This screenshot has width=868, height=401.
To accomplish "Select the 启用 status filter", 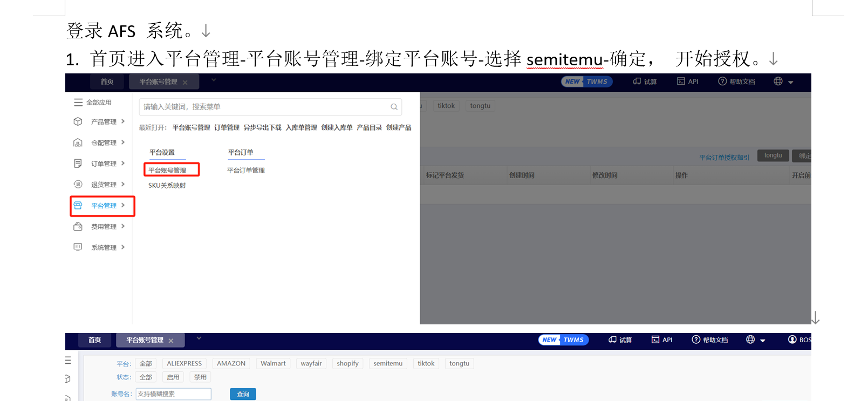I will pyautogui.click(x=173, y=377).
